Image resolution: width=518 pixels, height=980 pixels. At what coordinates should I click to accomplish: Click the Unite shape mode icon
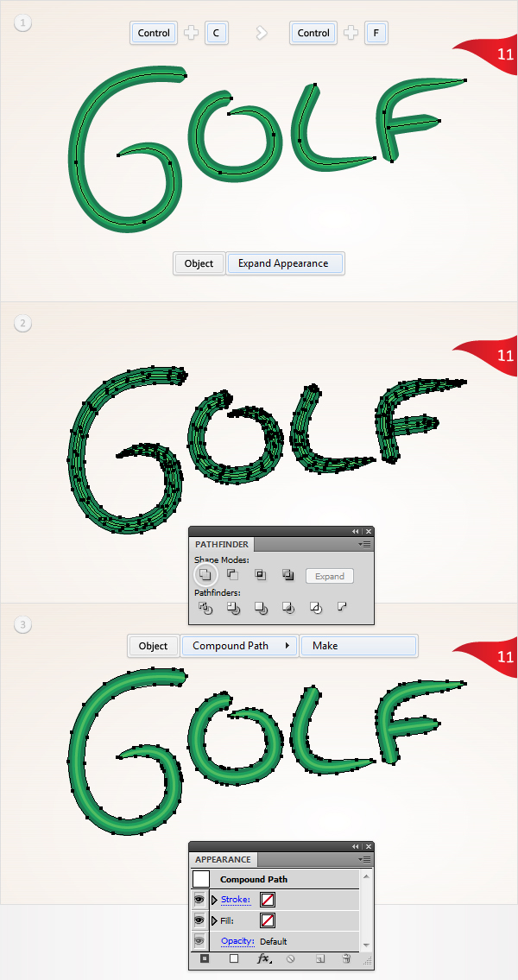point(205,574)
